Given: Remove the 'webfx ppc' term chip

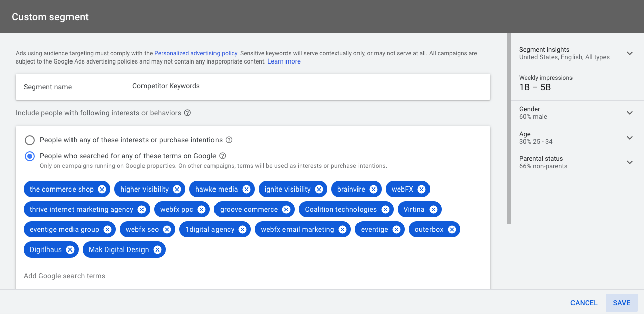Looking at the screenshot, I should pos(201,209).
